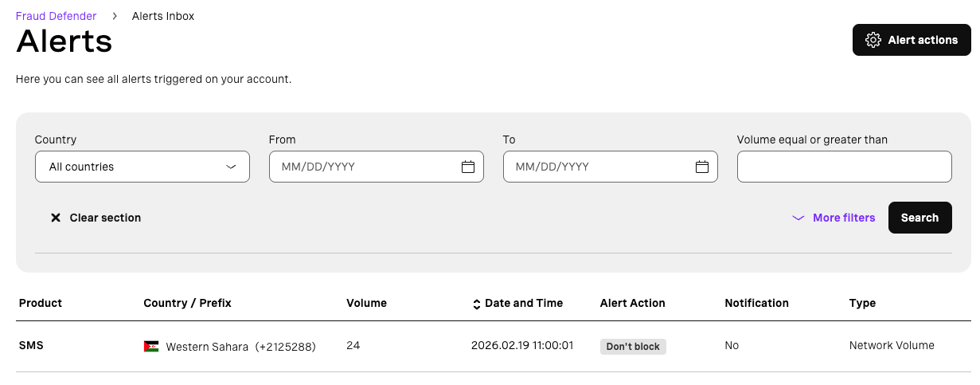Click the Alerts Inbox breadcrumb
The height and width of the screenshot is (385, 980).
163,16
